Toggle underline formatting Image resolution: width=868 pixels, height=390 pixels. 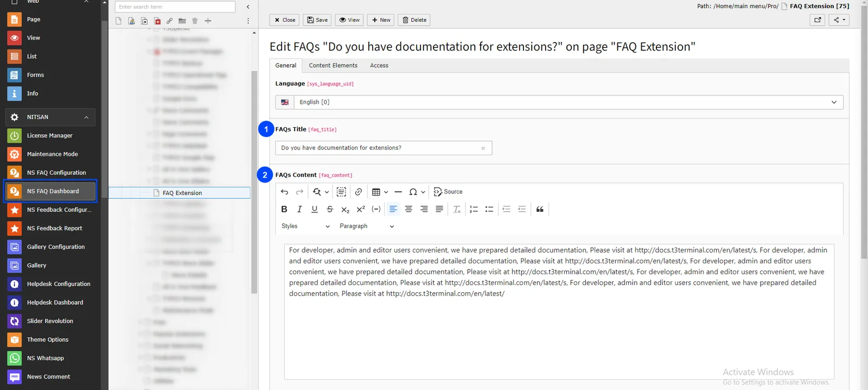315,209
